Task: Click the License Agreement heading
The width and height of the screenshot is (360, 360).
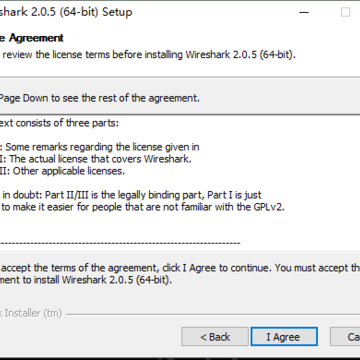Action: click(32, 38)
